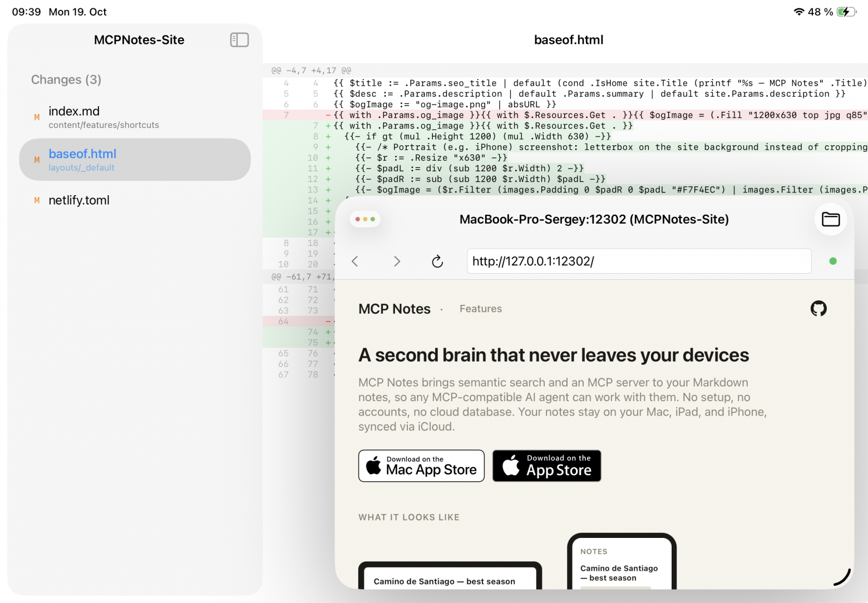
Task: Click the MCPNotes-Site sidebar title
Action: point(139,39)
